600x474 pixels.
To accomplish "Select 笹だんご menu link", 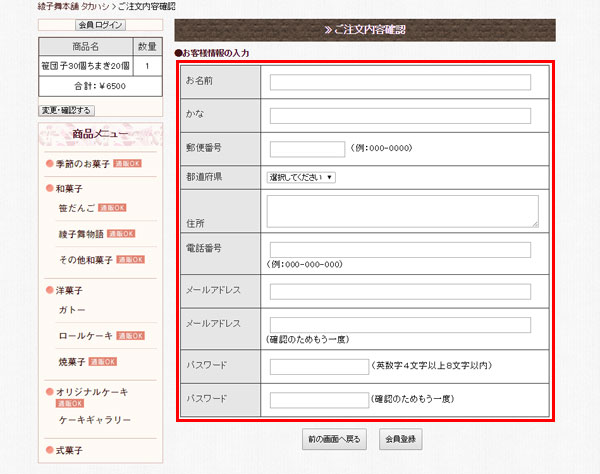I will (77, 208).
